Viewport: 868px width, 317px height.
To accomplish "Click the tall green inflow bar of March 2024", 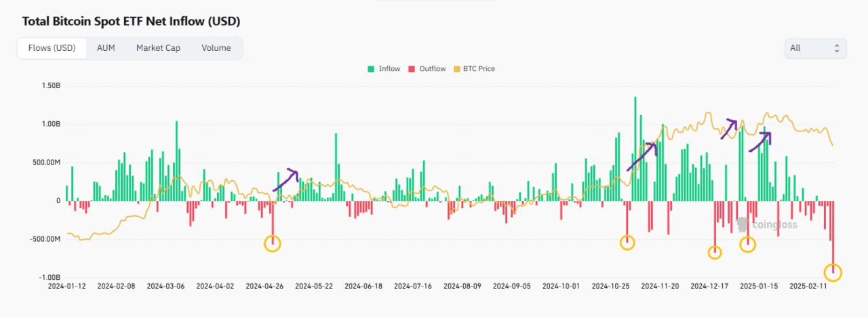I will pyautogui.click(x=176, y=161).
